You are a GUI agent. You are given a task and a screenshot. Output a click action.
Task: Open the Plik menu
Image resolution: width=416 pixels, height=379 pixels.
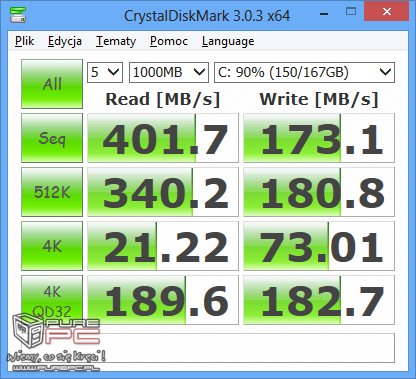click(x=24, y=41)
